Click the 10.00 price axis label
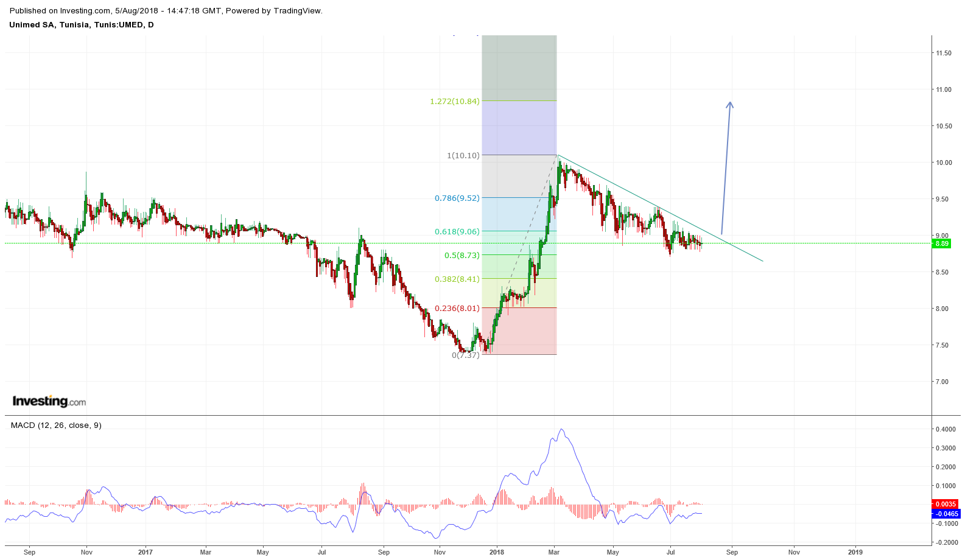The image size is (965, 560). [x=944, y=163]
